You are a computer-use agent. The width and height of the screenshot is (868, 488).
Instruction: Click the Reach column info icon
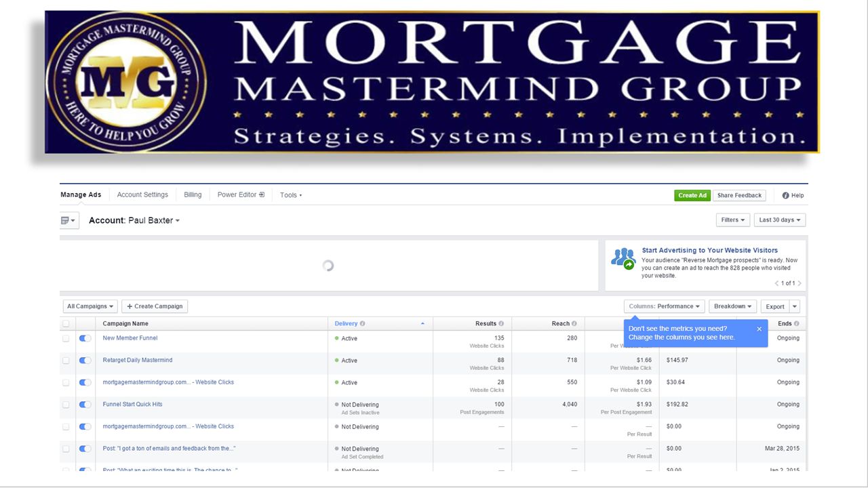point(574,324)
